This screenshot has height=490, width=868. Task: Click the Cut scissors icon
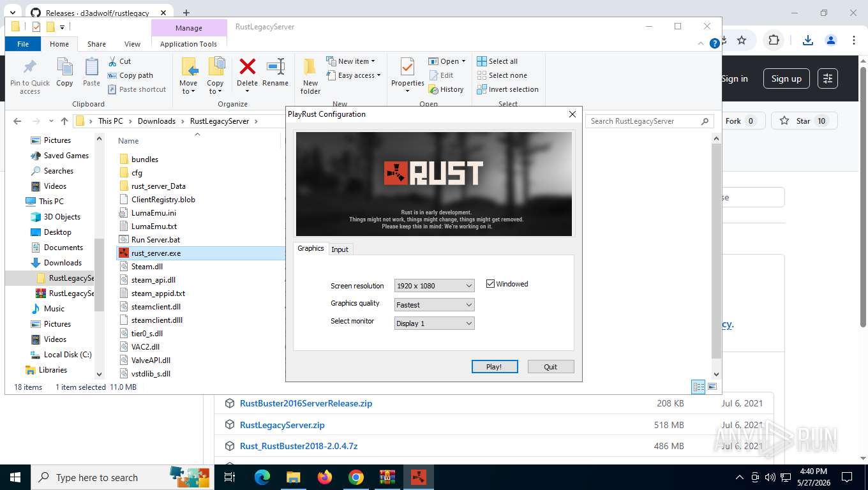(x=112, y=61)
